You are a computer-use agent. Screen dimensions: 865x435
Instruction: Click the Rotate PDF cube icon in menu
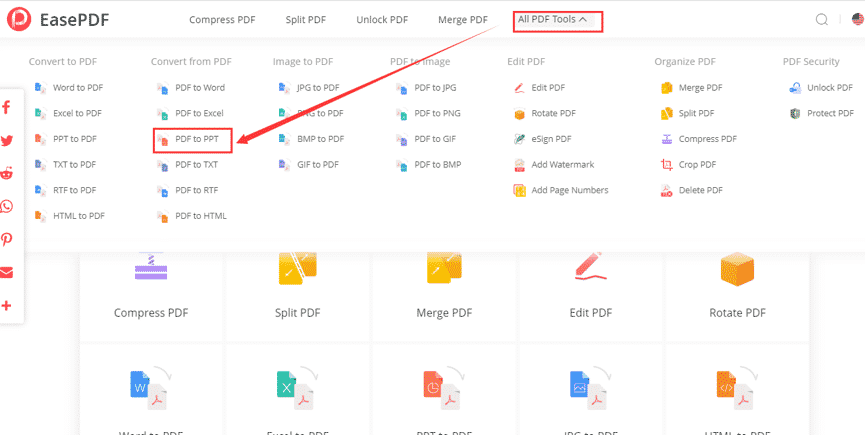[519, 114]
